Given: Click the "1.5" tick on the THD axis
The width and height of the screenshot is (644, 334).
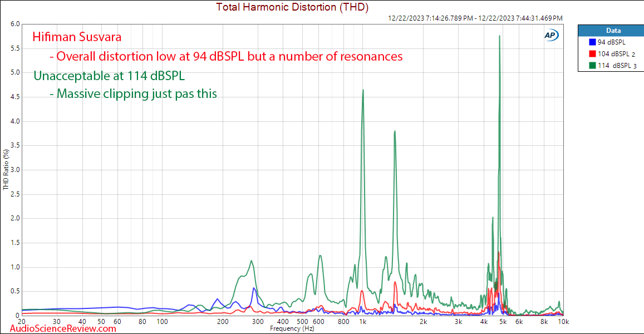Looking at the screenshot, I should click(15, 243).
